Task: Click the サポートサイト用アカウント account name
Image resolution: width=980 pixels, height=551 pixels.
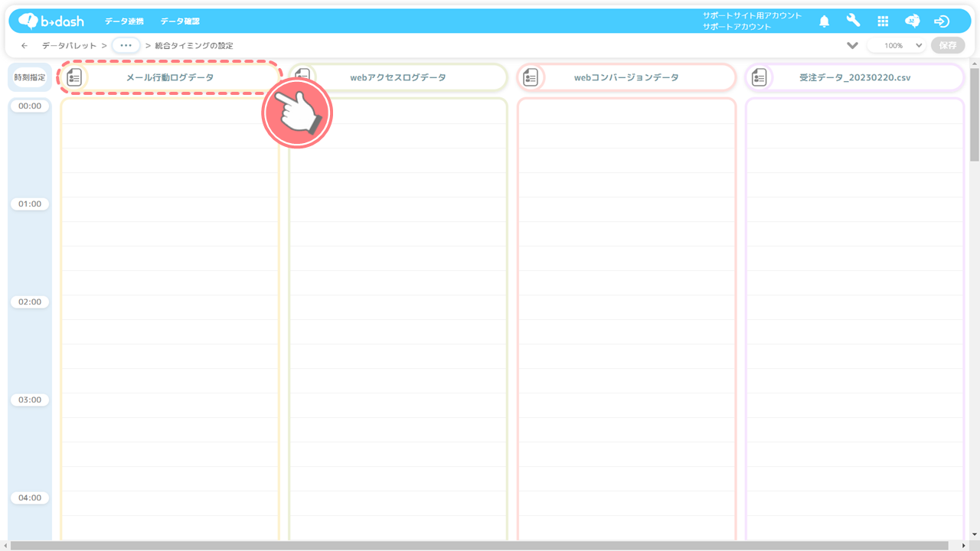Action: tap(753, 15)
